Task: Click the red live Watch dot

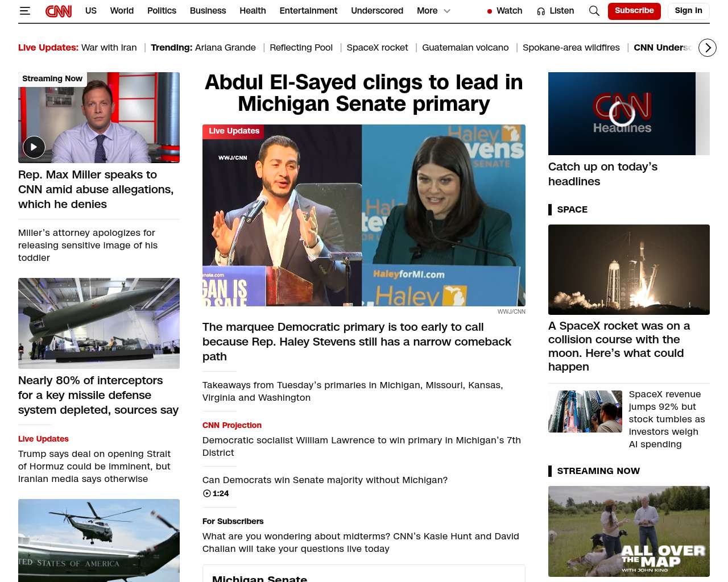Action: click(x=490, y=11)
